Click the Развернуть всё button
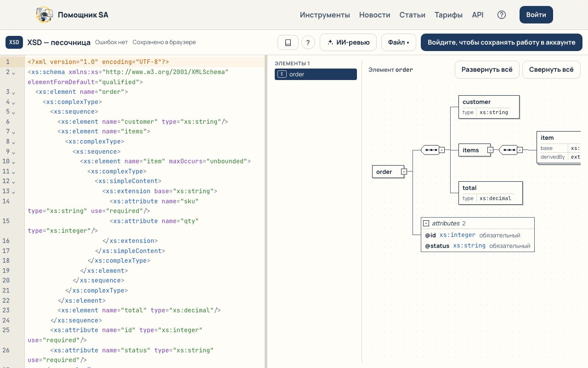Viewport: 588px width, 368px height. [x=487, y=70]
